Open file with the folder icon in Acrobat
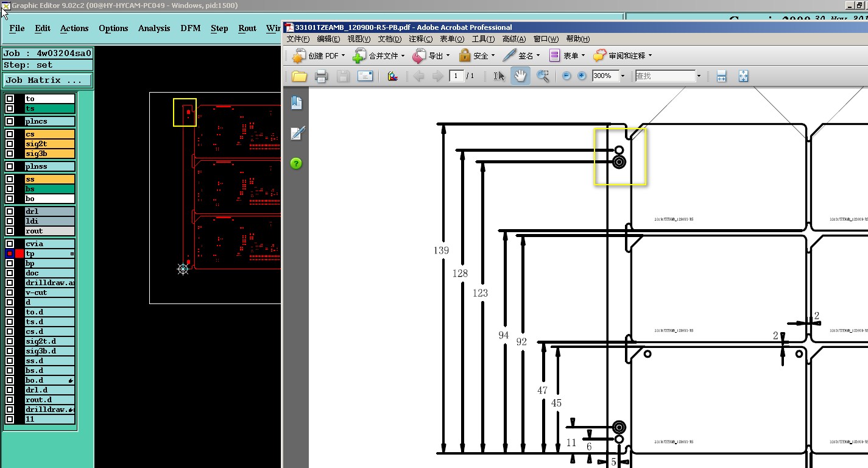 click(299, 76)
